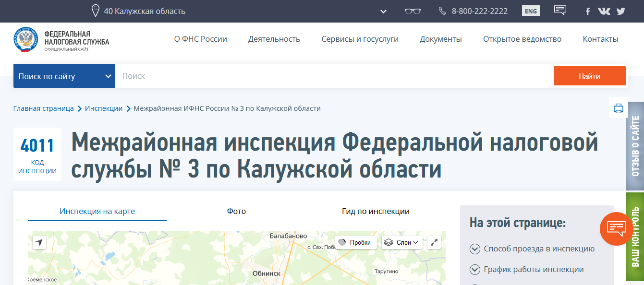Viewport: 644px width, 285px height.
Task: Open the Facebook social link
Action: pos(587,12)
